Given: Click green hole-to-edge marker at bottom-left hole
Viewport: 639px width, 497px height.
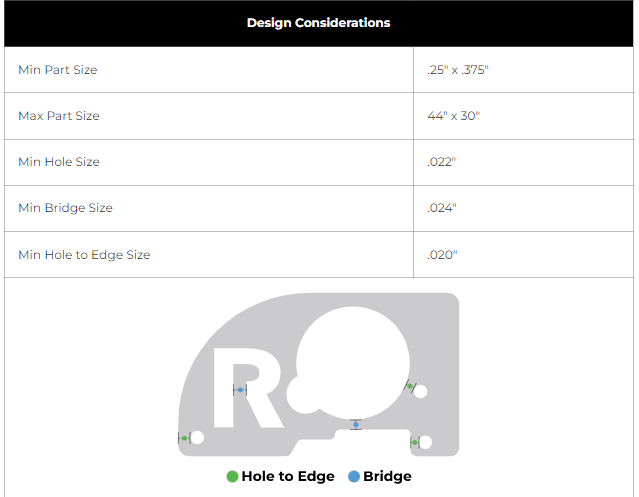Looking at the screenshot, I should [184, 438].
